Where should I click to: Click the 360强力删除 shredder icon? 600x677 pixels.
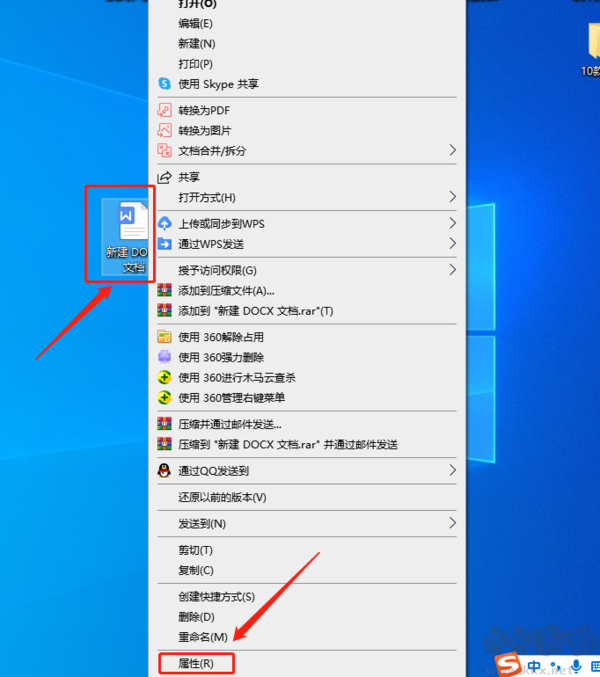click(x=164, y=357)
